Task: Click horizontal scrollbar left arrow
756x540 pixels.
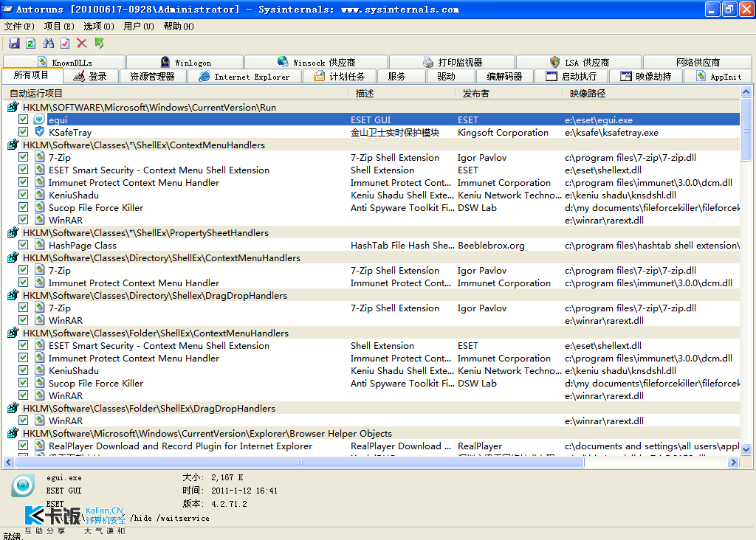Action: 9,462
